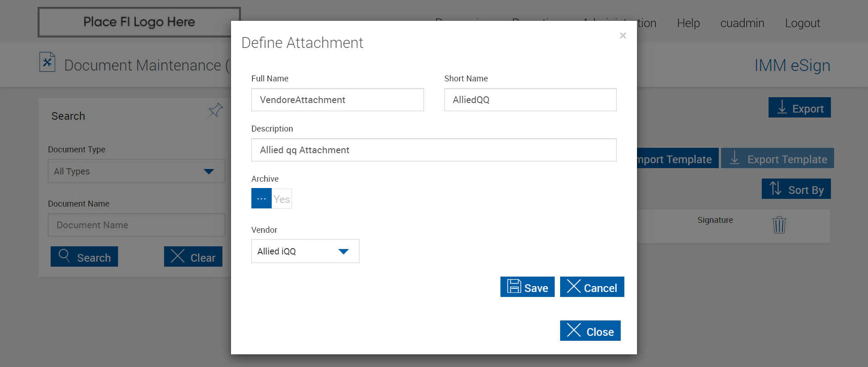
Task: Click the Export Template download icon
Action: (735, 158)
